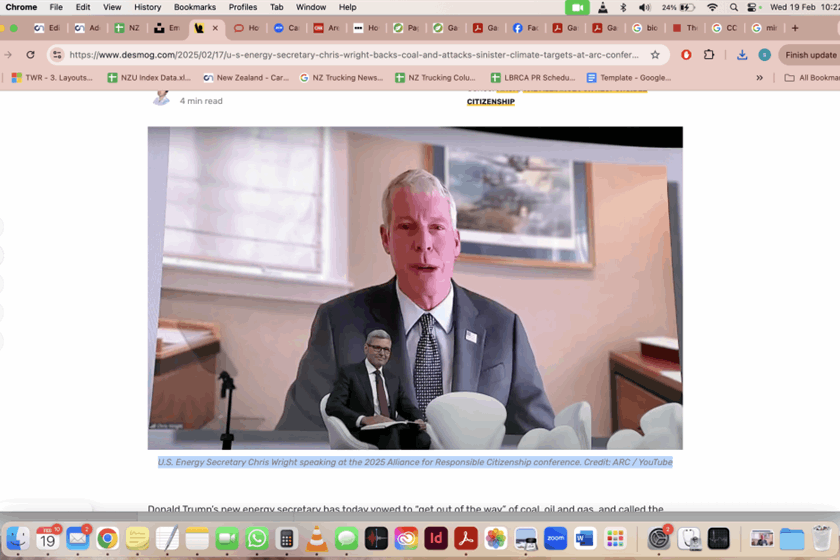Click the Finish update button
This screenshot has height=560, width=840.
[x=809, y=55]
